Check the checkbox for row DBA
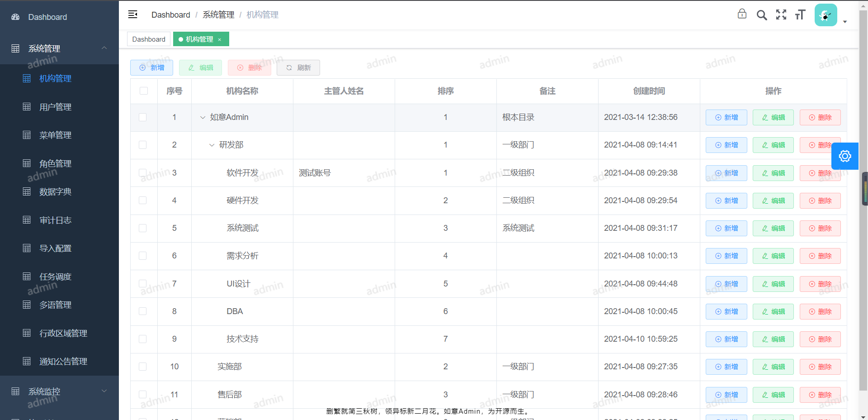The image size is (868, 420). 143,311
